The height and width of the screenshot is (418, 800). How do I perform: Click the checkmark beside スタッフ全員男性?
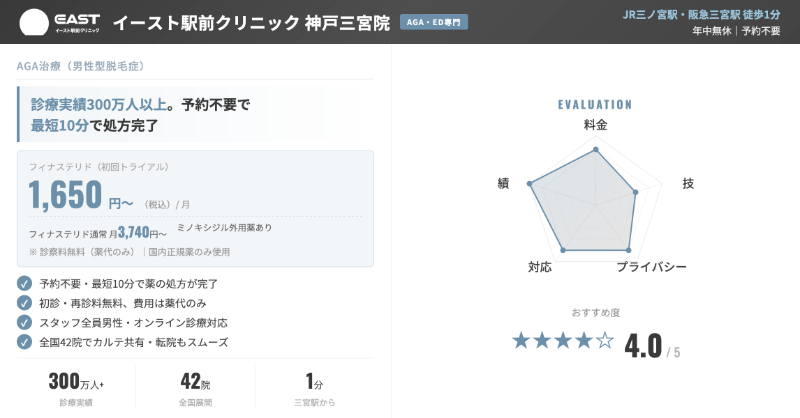click(x=25, y=322)
